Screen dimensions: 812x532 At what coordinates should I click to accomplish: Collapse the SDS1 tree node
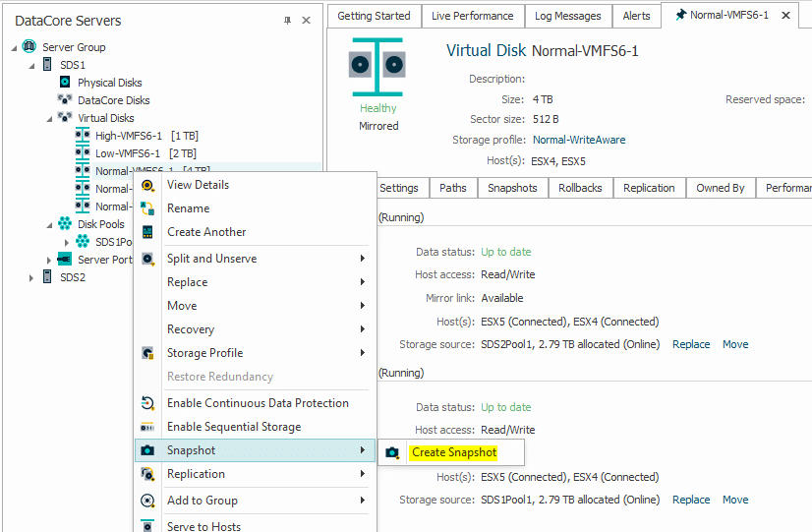click(31, 66)
